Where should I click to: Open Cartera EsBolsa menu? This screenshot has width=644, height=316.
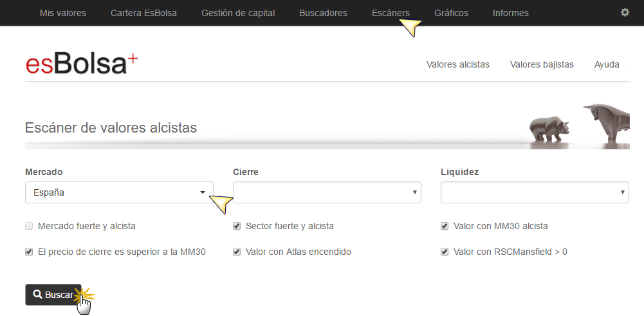[143, 13]
